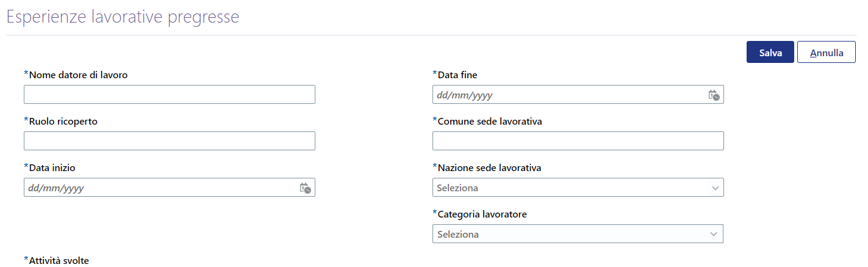Open the Data fine calendar picker icon
This screenshot has height=267, width=868.
pyautogui.click(x=714, y=95)
